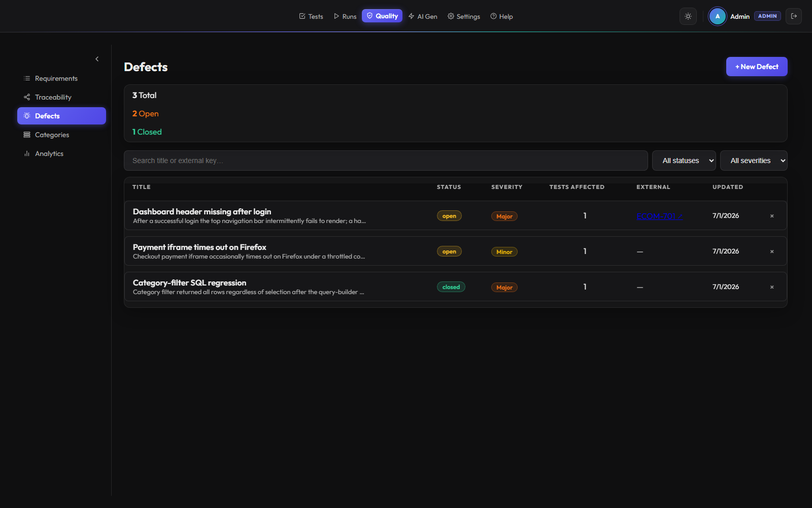Image resolution: width=812 pixels, height=508 pixels.
Task: Click the ADMIN role badge
Action: [x=767, y=16]
